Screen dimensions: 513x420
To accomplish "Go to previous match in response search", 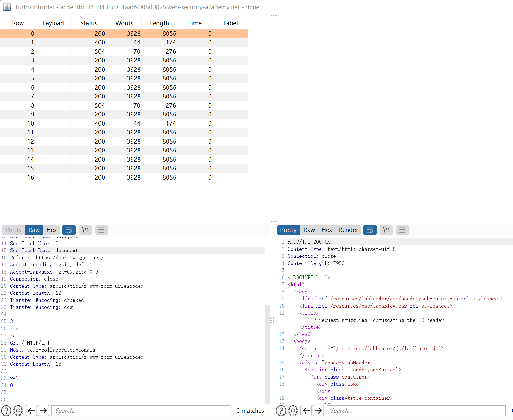I will click(306, 411).
